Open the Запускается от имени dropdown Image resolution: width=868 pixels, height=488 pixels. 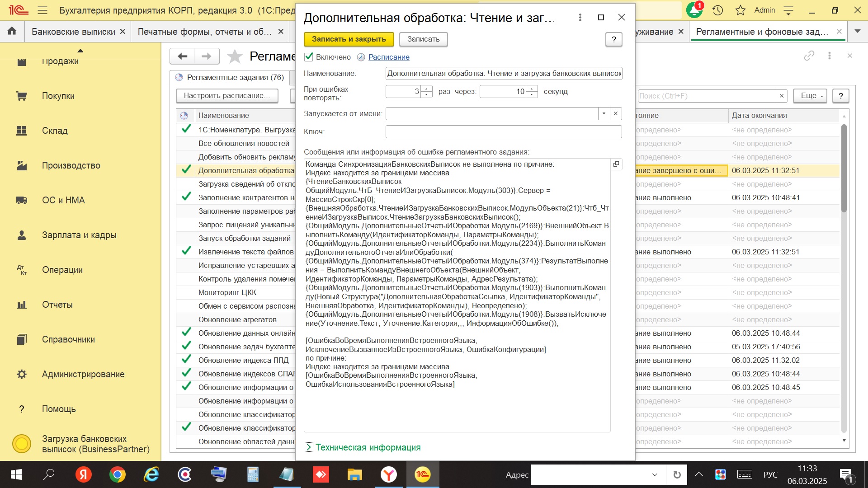[604, 113]
